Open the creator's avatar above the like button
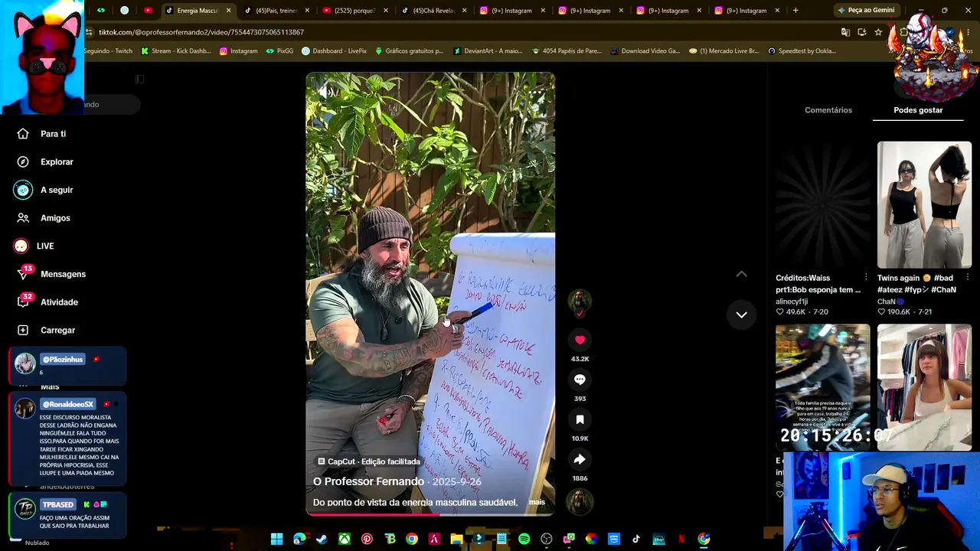The width and height of the screenshot is (980, 551). (580, 300)
